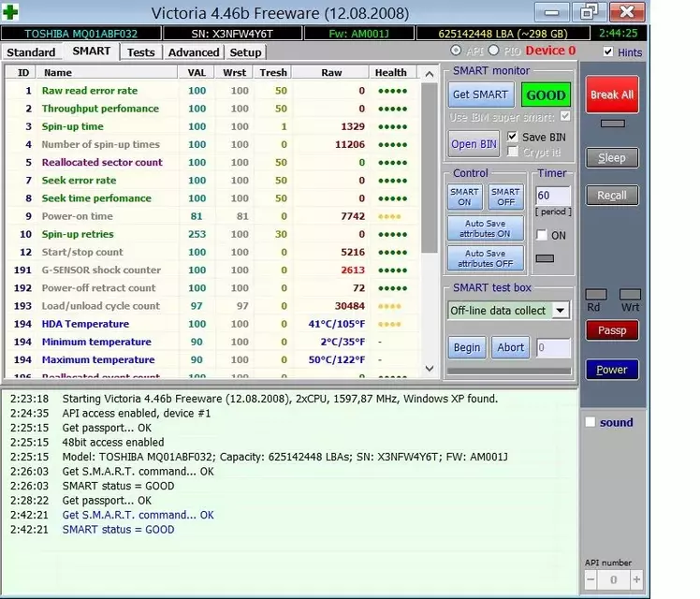Switch to the Setup tab
Viewport: 700px width, 599px height.
pyautogui.click(x=245, y=52)
